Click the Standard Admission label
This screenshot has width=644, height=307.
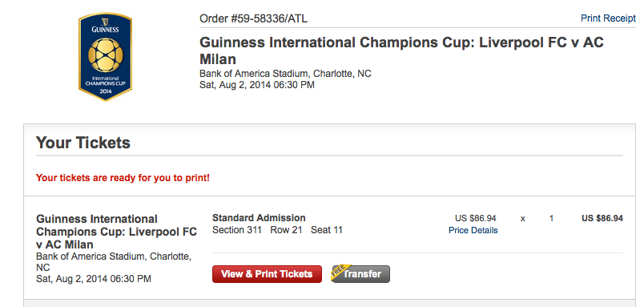pos(259,218)
